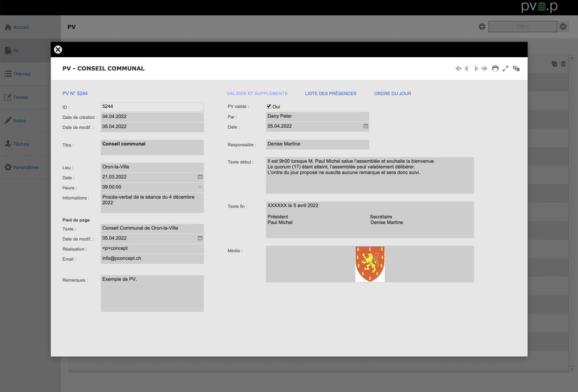Clear the Filtre field with the X icon

(563, 26)
